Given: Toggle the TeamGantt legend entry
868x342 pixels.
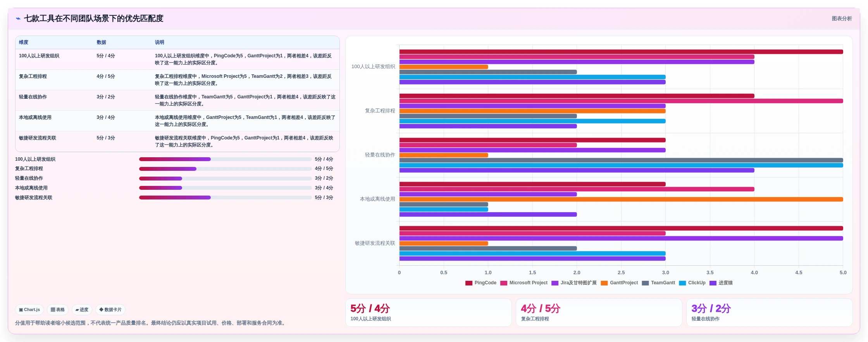Looking at the screenshot, I should tap(658, 283).
